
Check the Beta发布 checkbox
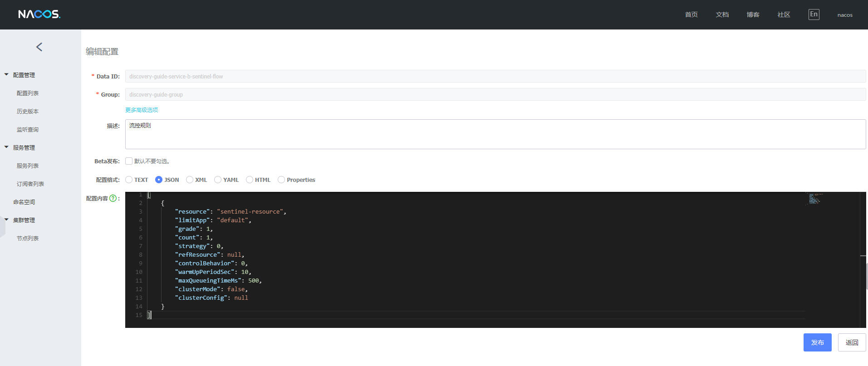coord(129,161)
